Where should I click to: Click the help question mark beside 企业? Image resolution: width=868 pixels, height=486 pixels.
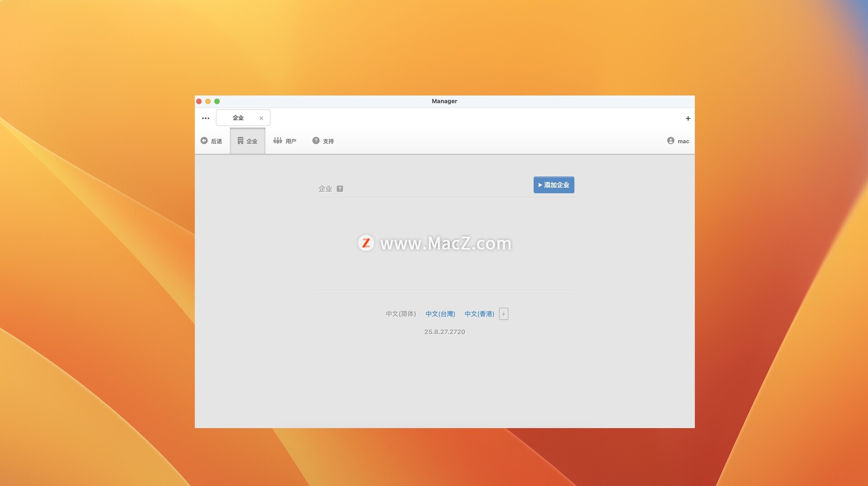point(340,189)
